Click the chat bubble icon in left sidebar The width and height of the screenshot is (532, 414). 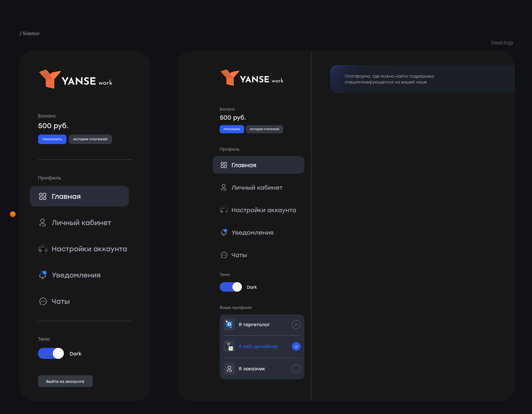click(x=43, y=301)
